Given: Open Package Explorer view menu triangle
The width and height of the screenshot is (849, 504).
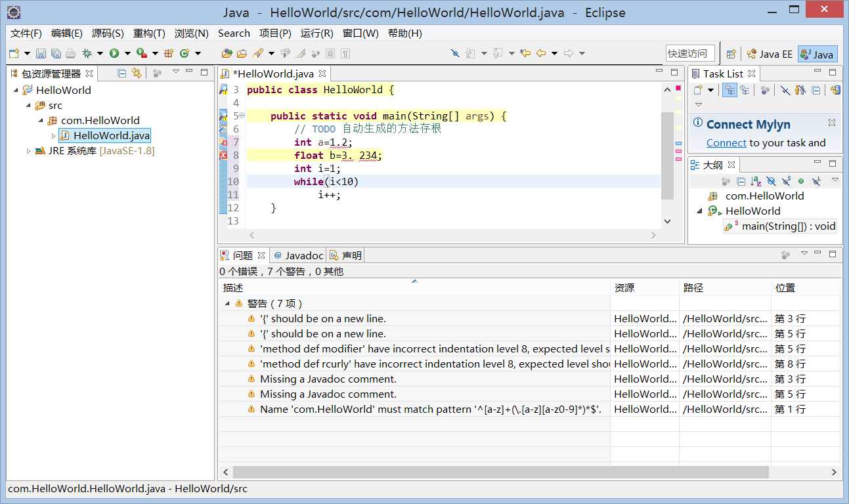Looking at the screenshot, I should 175,72.
